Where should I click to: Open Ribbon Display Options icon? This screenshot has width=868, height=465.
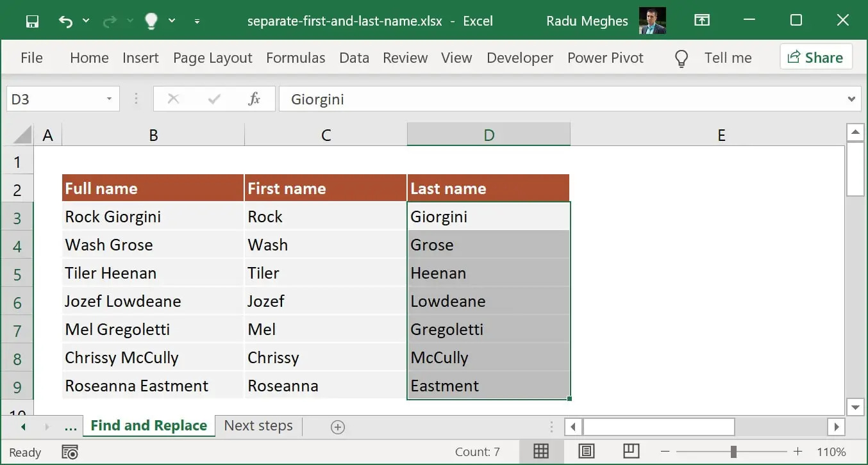702,20
